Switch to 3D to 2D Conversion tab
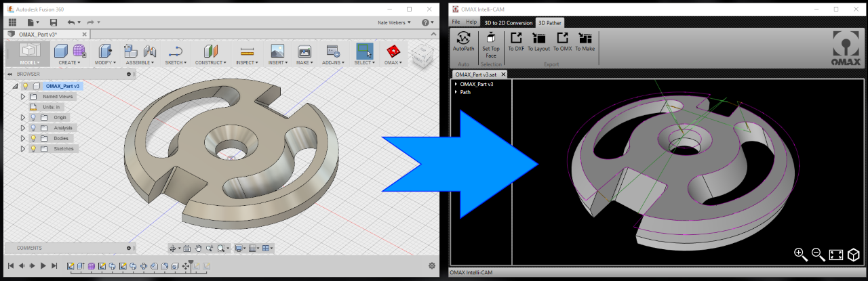Viewport: 868px width, 281px height. (x=507, y=22)
